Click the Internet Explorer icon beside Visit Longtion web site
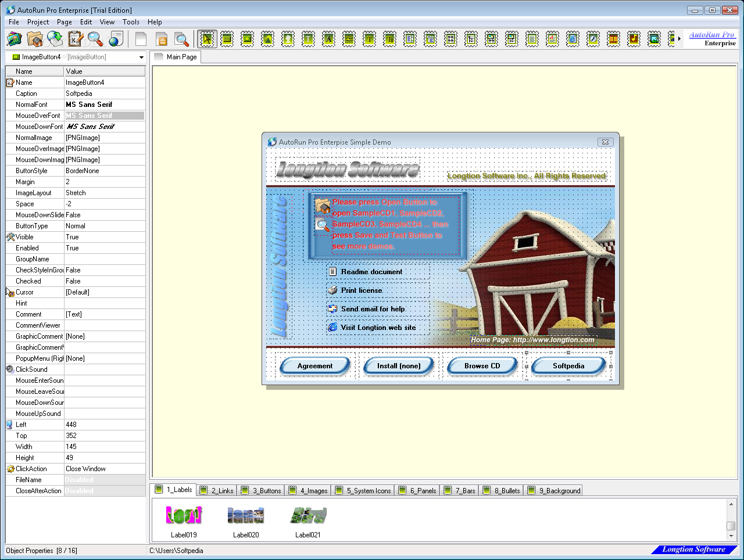Viewport: 744px width, 560px height. (332, 327)
